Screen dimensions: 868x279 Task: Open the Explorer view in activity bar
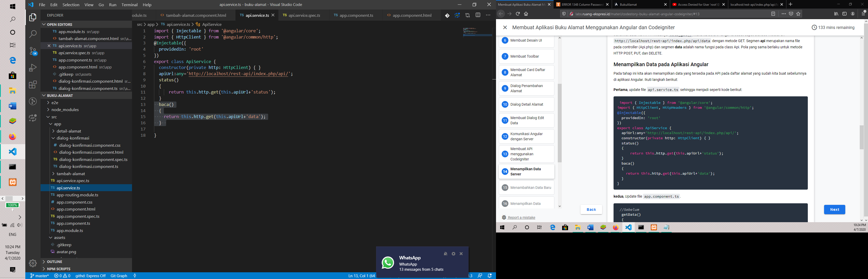coord(33,17)
